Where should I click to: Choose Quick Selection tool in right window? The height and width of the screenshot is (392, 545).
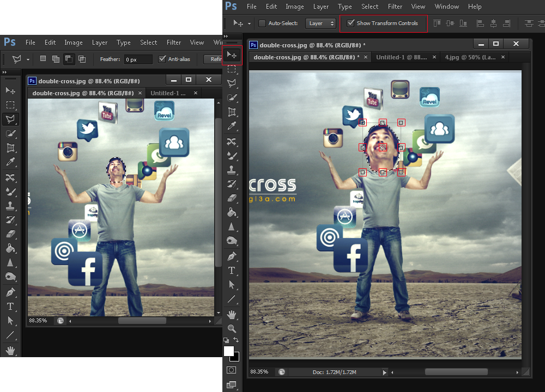click(232, 97)
